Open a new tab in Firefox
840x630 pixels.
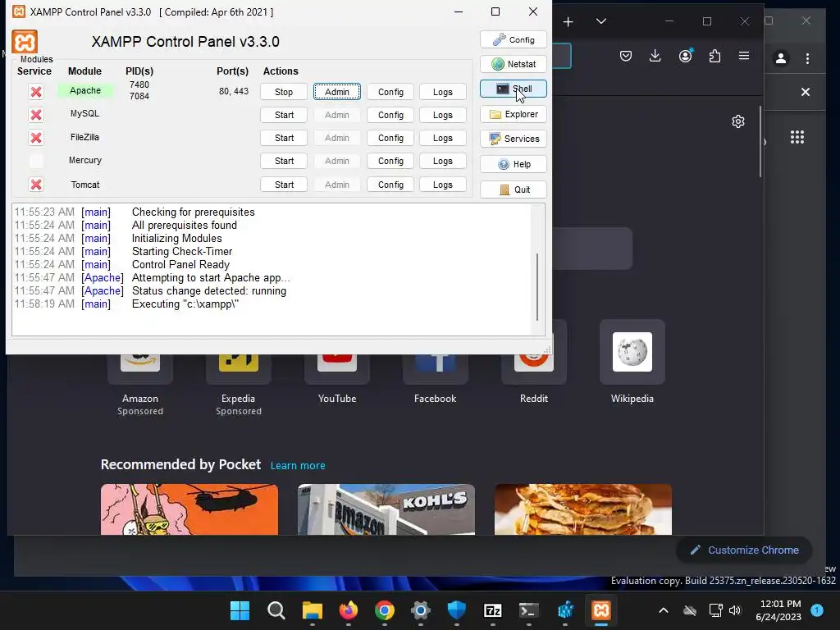point(568,21)
